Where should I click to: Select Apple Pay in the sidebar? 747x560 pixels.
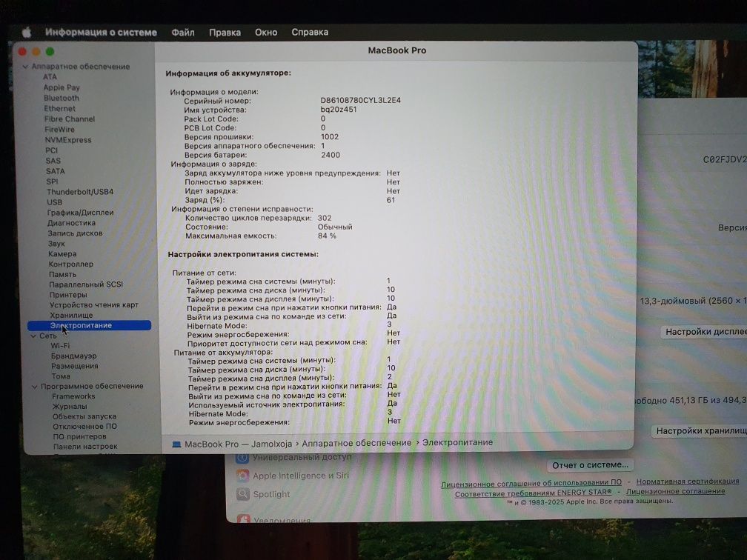62,87
